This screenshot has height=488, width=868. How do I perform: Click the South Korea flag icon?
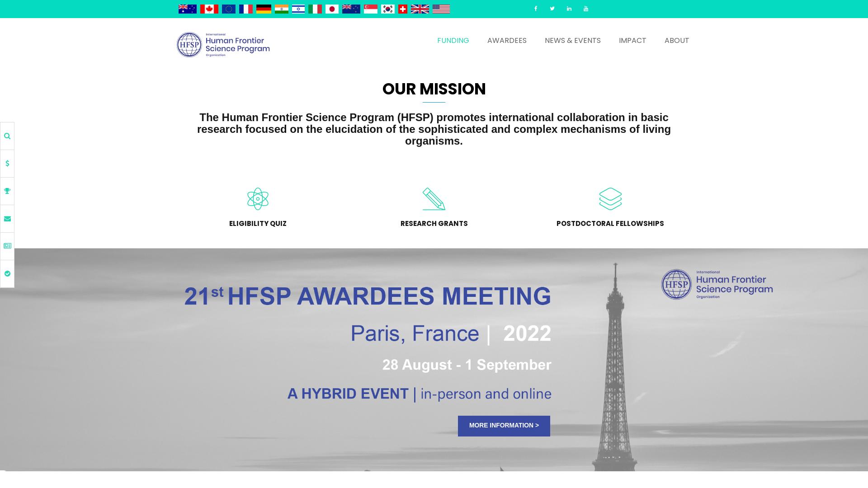[x=387, y=9]
